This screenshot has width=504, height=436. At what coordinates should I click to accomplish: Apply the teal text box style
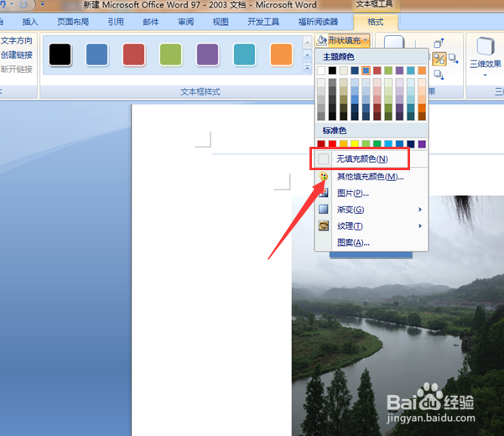[244, 54]
